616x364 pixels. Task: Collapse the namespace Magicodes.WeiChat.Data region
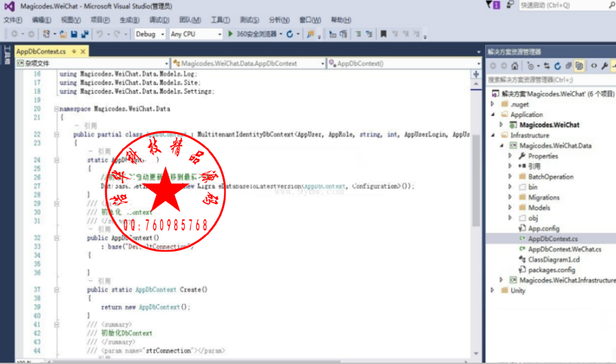tap(56, 109)
